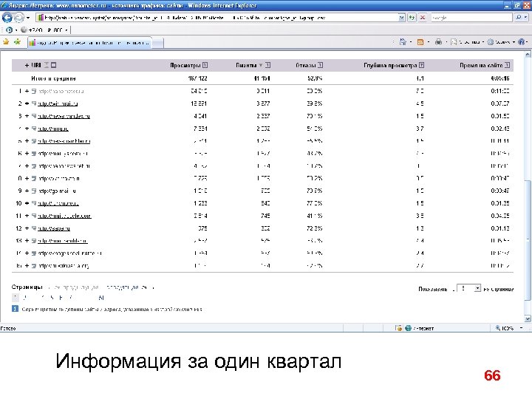Open the site link in row 3
The height and width of the screenshot is (399, 532).
point(64,117)
